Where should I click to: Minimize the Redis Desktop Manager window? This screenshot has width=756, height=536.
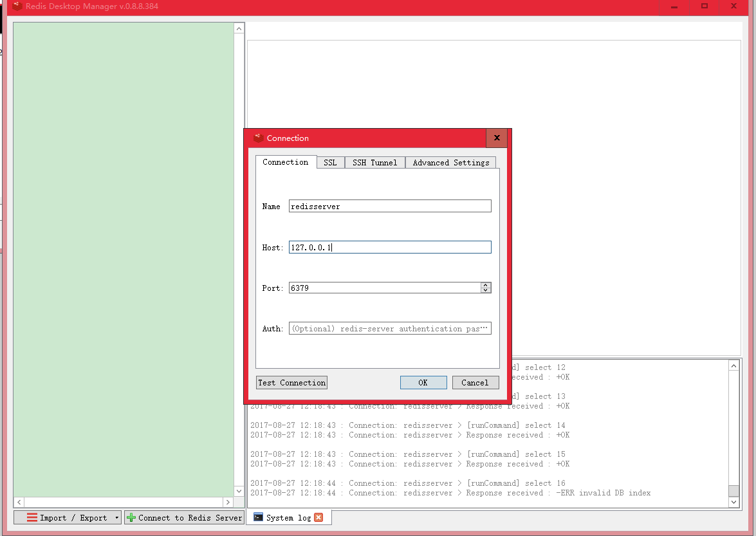674,6
